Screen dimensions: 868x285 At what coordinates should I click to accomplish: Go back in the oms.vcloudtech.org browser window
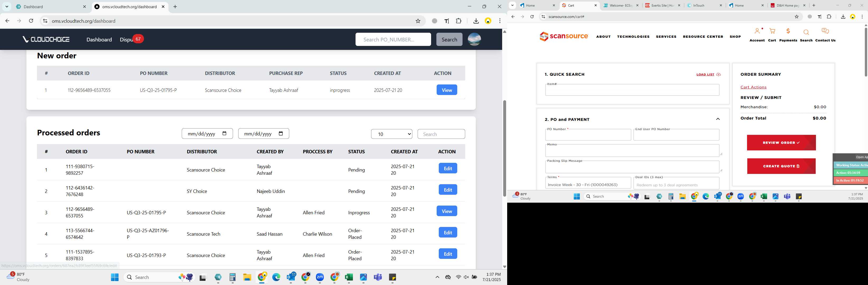pos(7,21)
